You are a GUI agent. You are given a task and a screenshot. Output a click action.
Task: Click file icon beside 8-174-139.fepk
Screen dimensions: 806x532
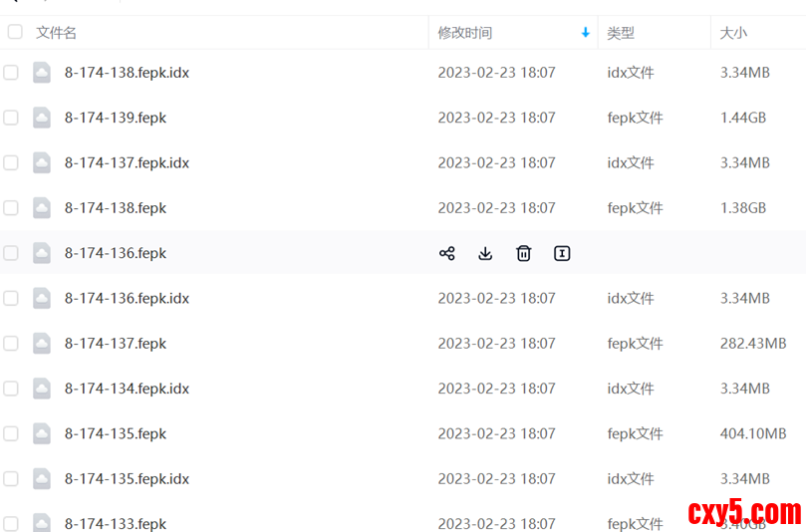pyautogui.click(x=42, y=118)
